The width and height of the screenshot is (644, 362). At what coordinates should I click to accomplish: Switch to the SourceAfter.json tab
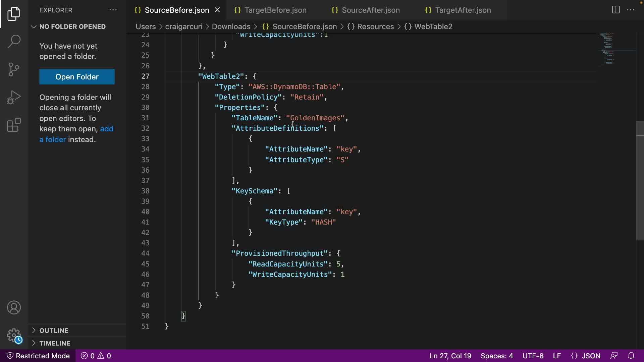tap(370, 10)
